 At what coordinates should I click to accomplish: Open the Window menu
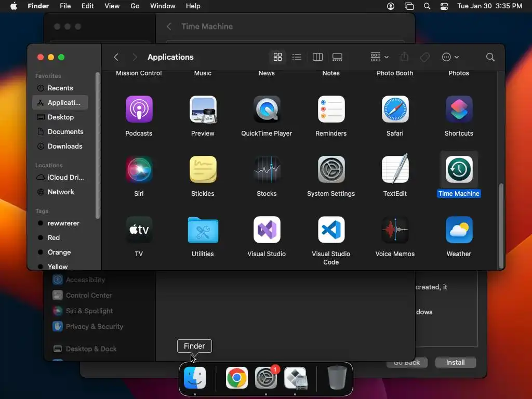click(x=163, y=6)
